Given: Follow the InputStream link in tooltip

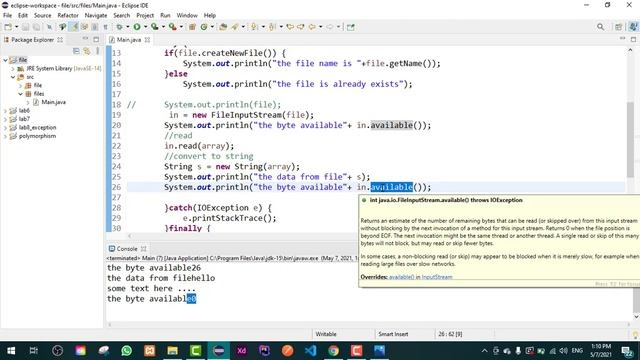Looking at the screenshot, I should (437, 277).
